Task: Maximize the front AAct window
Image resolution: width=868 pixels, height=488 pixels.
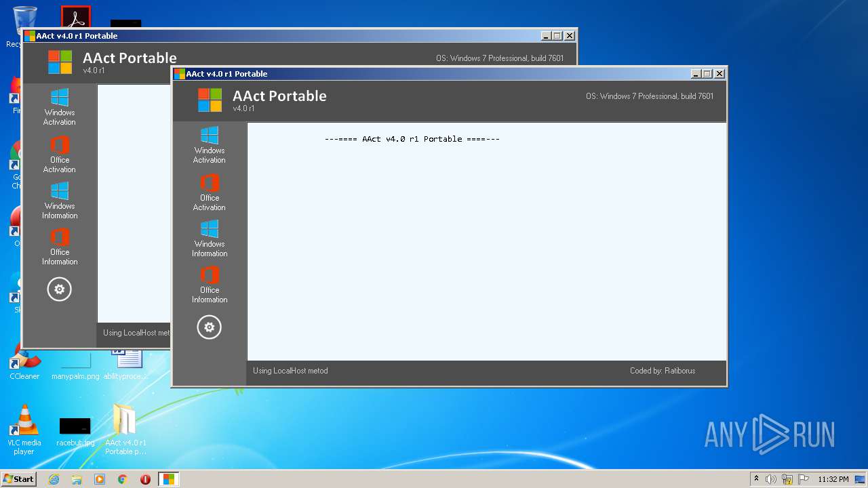Action: pyautogui.click(x=707, y=74)
